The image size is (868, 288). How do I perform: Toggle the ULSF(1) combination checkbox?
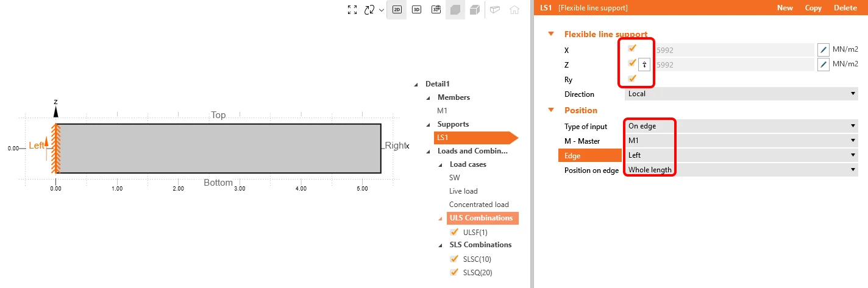coord(454,232)
